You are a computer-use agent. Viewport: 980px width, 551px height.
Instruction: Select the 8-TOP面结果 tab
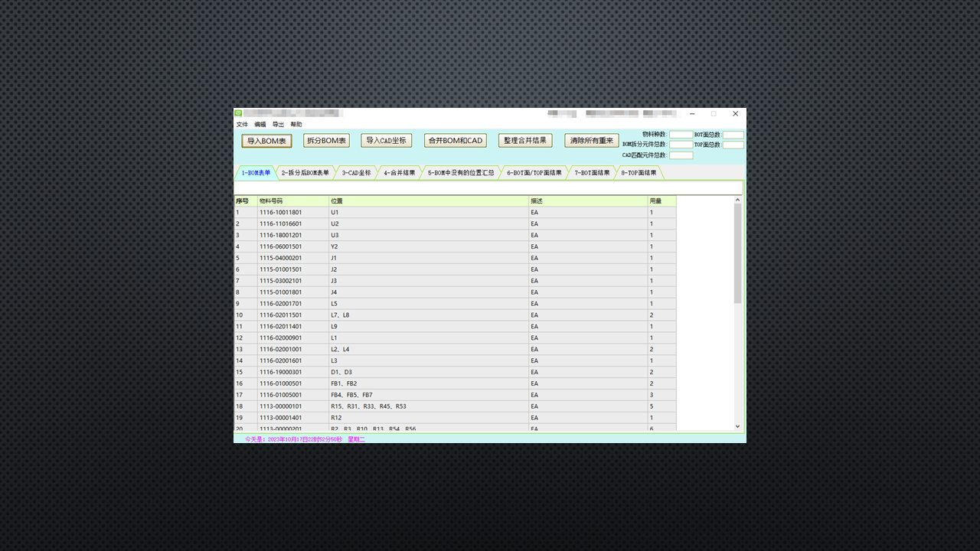(x=639, y=173)
